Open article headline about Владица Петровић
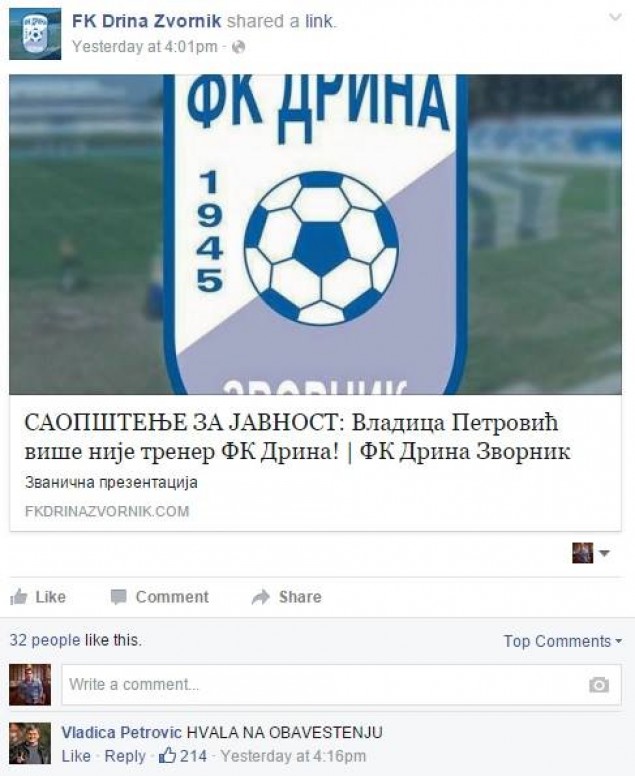 pos(297,437)
